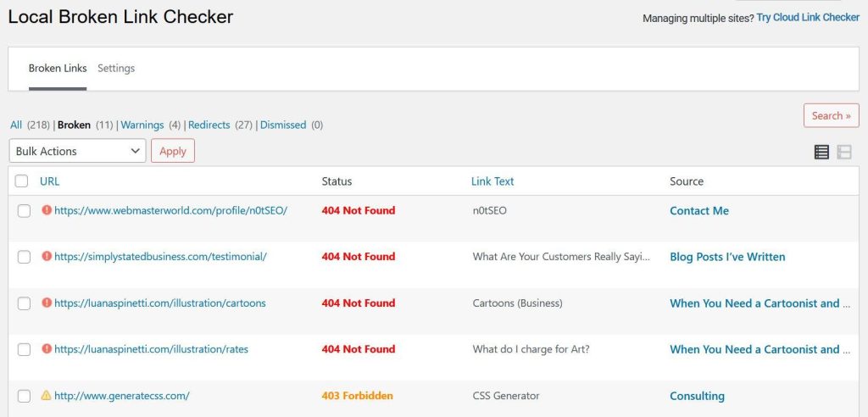The width and height of the screenshot is (868, 417).
Task: Click Cartoons (Business) link text
Action: (x=518, y=303)
